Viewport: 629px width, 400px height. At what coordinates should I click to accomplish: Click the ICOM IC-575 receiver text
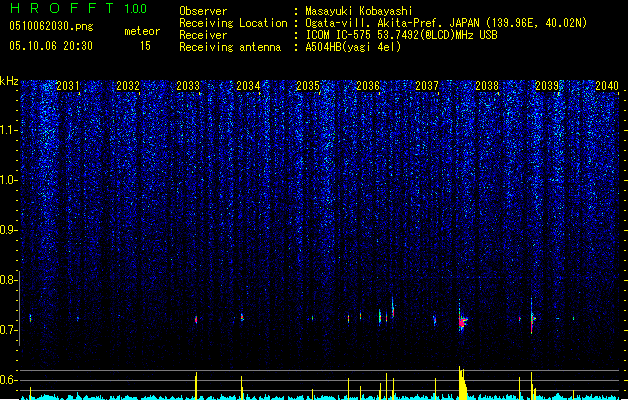pos(401,35)
